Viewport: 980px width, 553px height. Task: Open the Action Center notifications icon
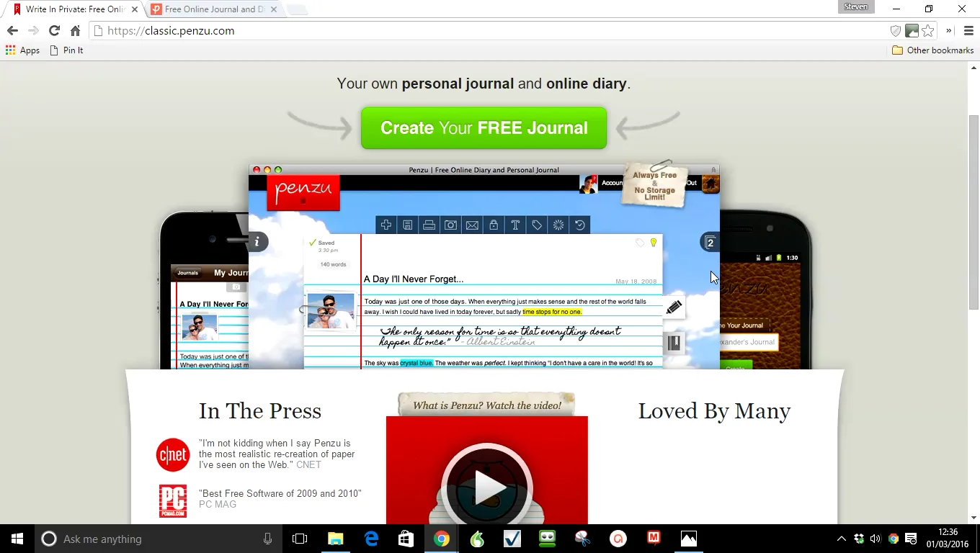pos(911,539)
